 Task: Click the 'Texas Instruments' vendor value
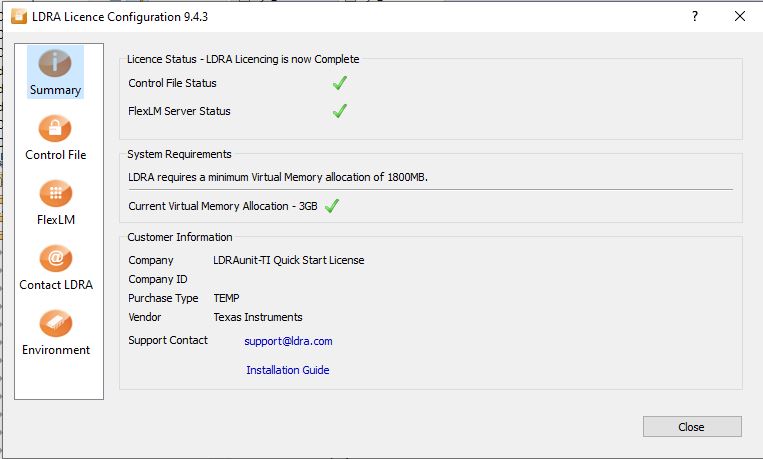pyautogui.click(x=258, y=317)
